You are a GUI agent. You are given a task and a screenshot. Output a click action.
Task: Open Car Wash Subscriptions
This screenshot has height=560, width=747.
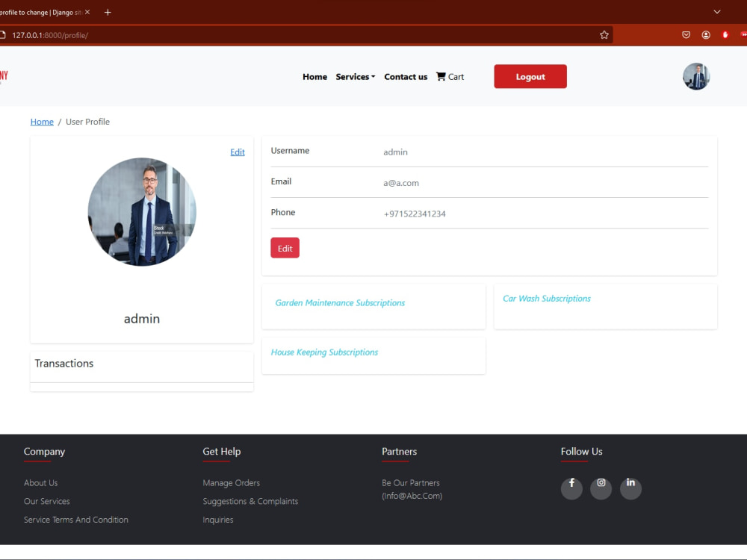[547, 299]
